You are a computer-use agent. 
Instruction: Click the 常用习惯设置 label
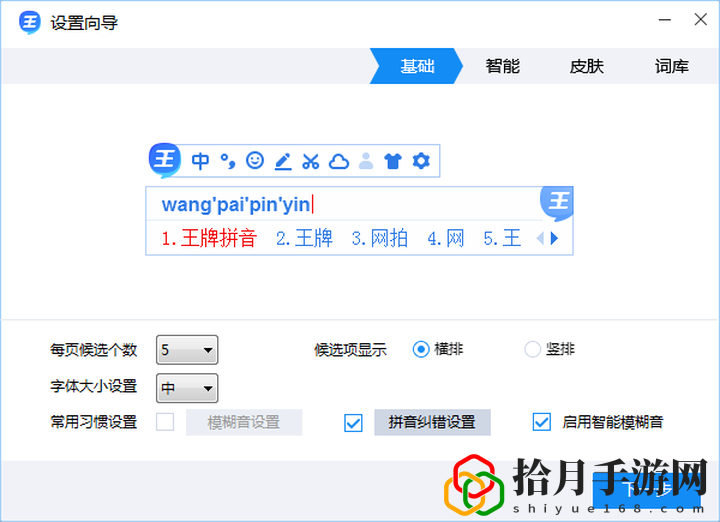(94, 422)
